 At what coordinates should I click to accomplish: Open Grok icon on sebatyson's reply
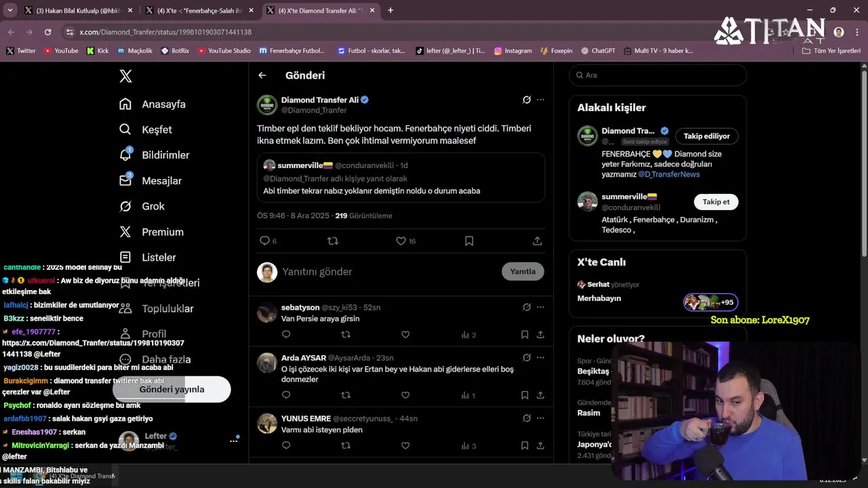coord(526,307)
